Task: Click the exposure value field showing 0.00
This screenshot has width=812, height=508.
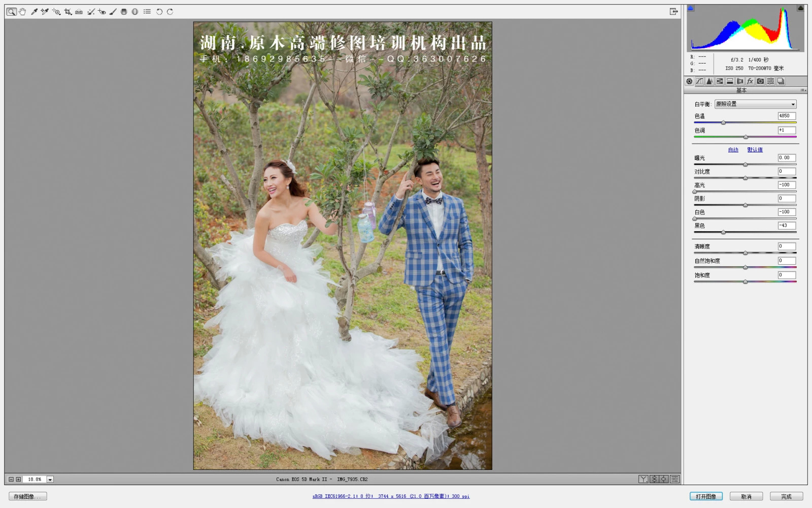Action: [787, 158]
